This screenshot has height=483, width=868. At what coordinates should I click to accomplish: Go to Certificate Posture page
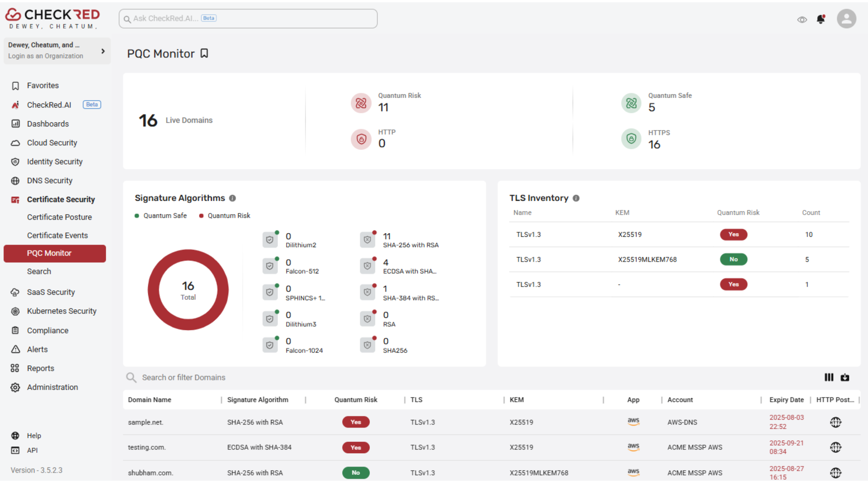point(59,217)
